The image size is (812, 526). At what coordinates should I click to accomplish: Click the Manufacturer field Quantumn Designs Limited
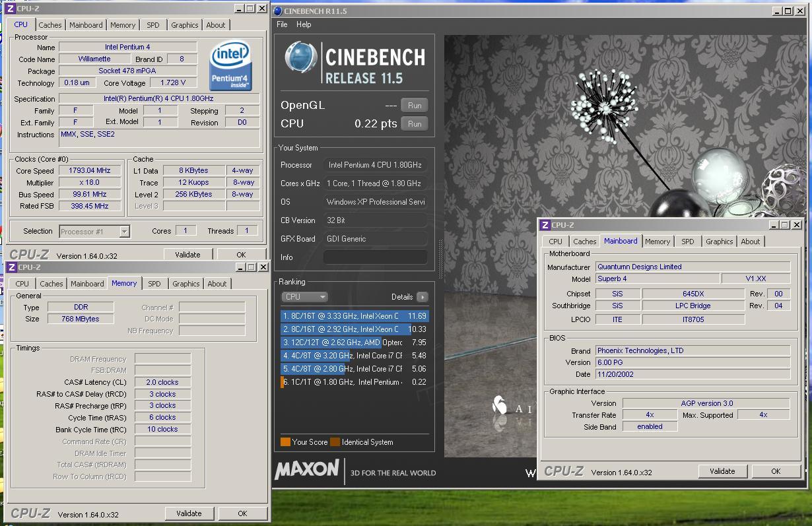point(693,267)
